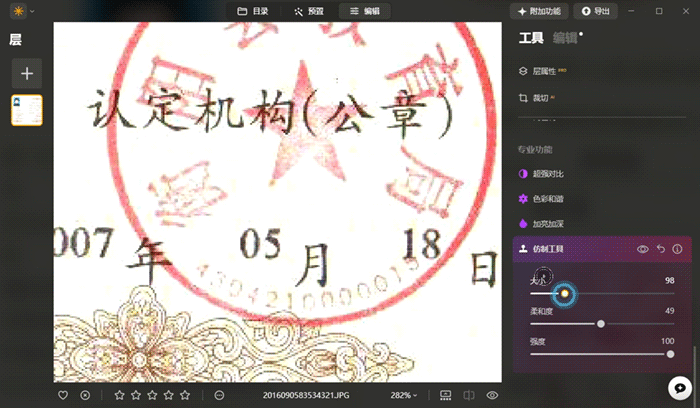Toggle the before/after compare icon
Screen dimensions: 700x408
click(469, 395)
